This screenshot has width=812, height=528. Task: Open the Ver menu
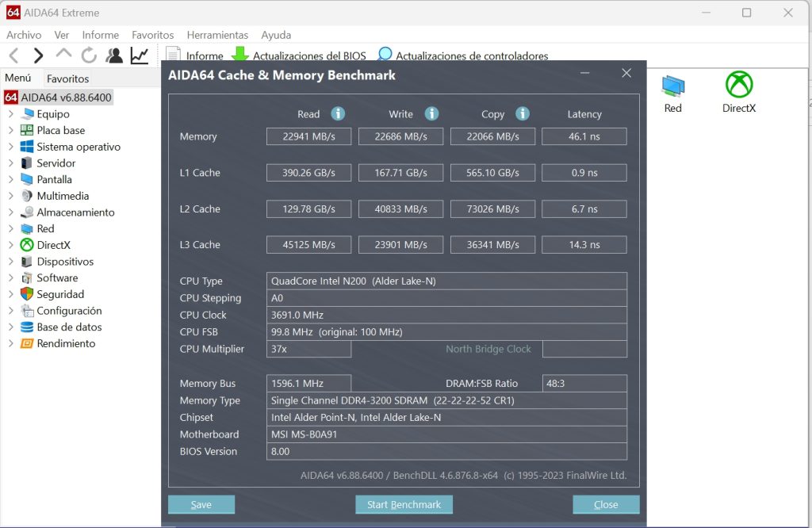(62, 35)
